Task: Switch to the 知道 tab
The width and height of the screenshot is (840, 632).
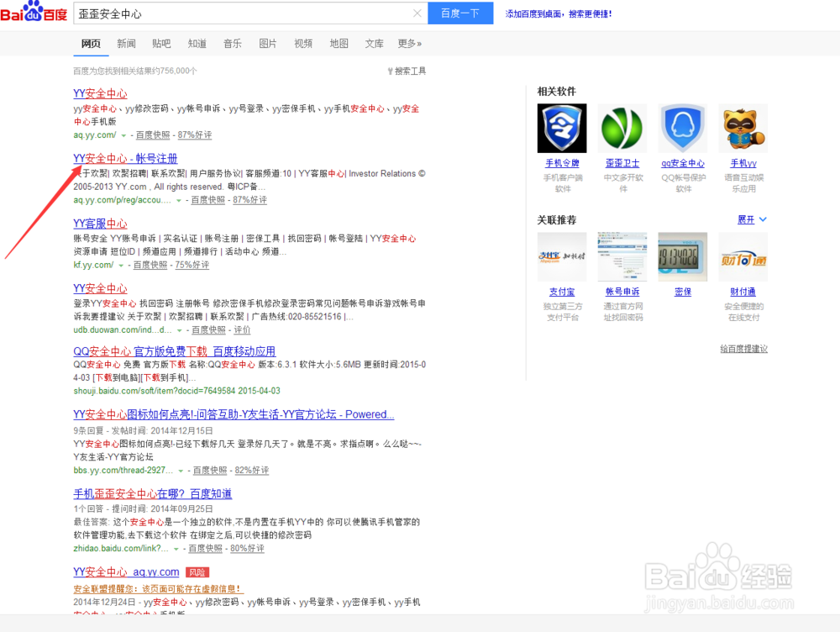Action: [x=197, y=44]
